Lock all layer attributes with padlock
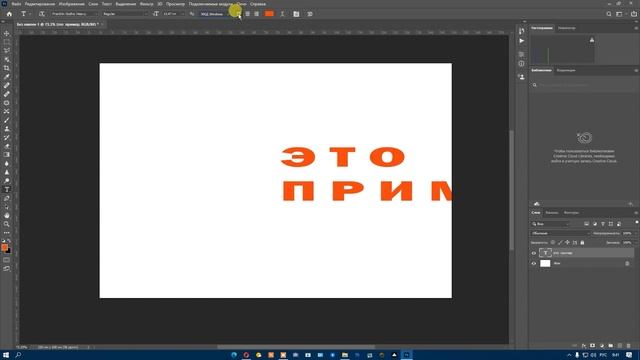This screenshot has height=360, width=640. click(x=582, y=242)
